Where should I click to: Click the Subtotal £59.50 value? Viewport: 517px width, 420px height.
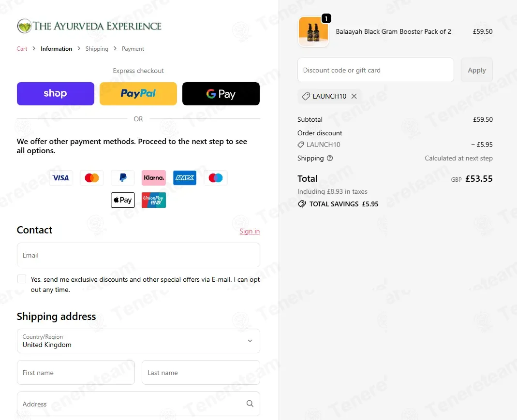tap(483, 119)
